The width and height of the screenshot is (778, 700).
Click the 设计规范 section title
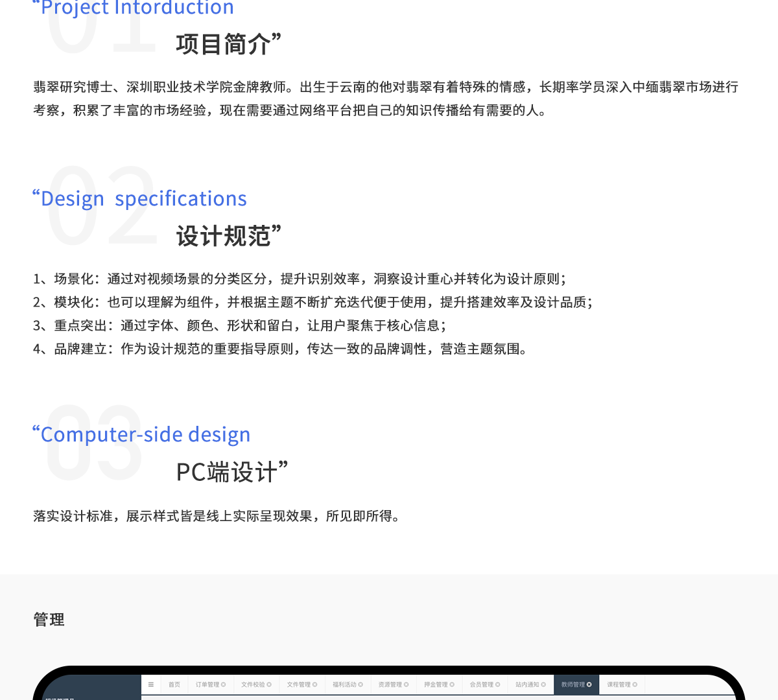point(224,237)
